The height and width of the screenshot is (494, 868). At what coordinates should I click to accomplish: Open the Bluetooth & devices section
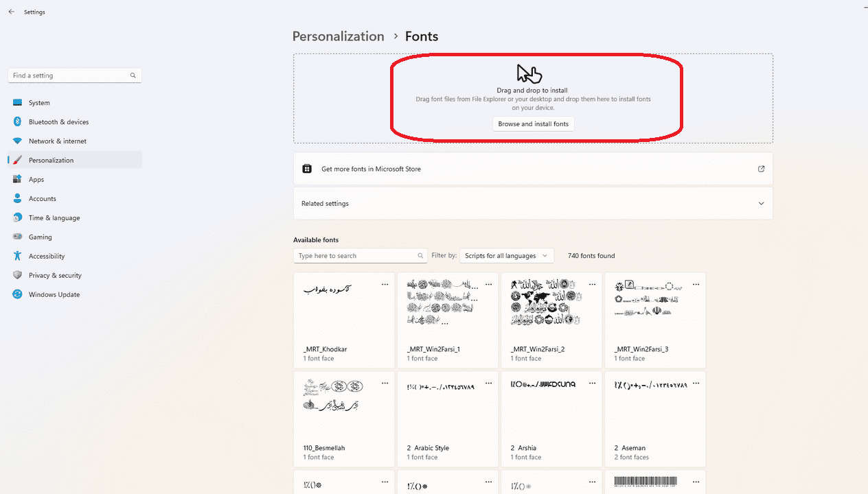point(58,122)
